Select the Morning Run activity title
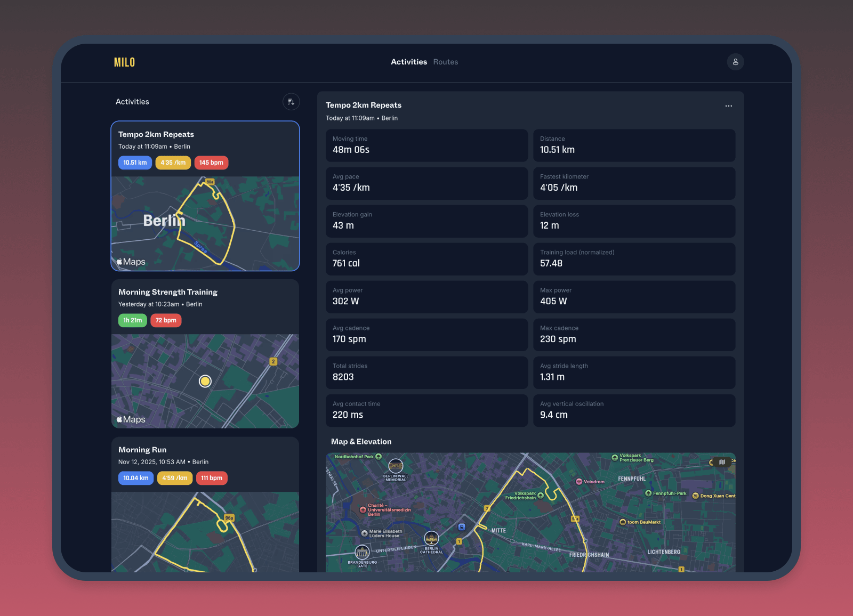853x616 pixels. (142, 450)
